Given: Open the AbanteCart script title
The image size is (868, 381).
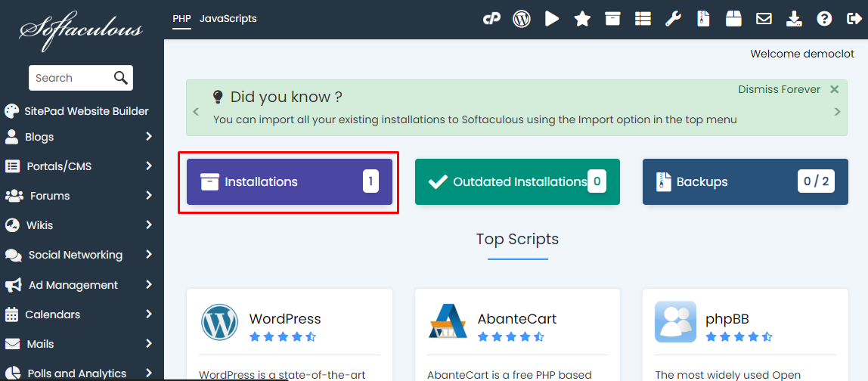Looking at the screenshot, I should click(517, 319).
